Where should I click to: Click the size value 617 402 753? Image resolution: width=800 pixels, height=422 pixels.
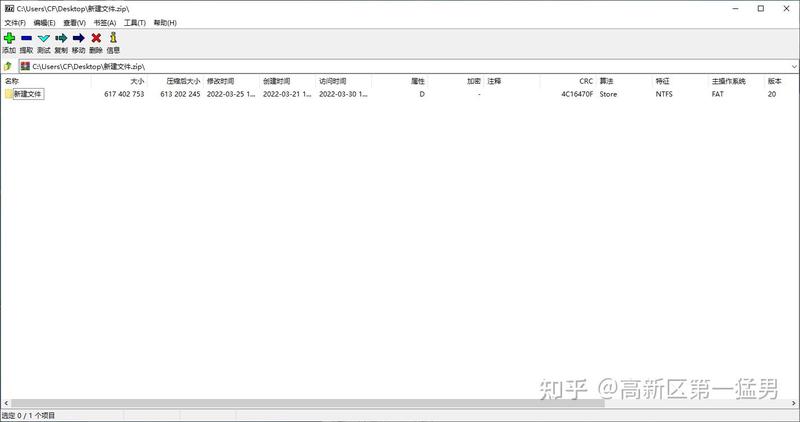124,94
